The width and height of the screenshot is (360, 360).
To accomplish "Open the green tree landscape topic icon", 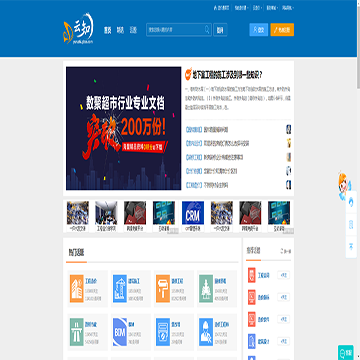I will click(206, 288).
